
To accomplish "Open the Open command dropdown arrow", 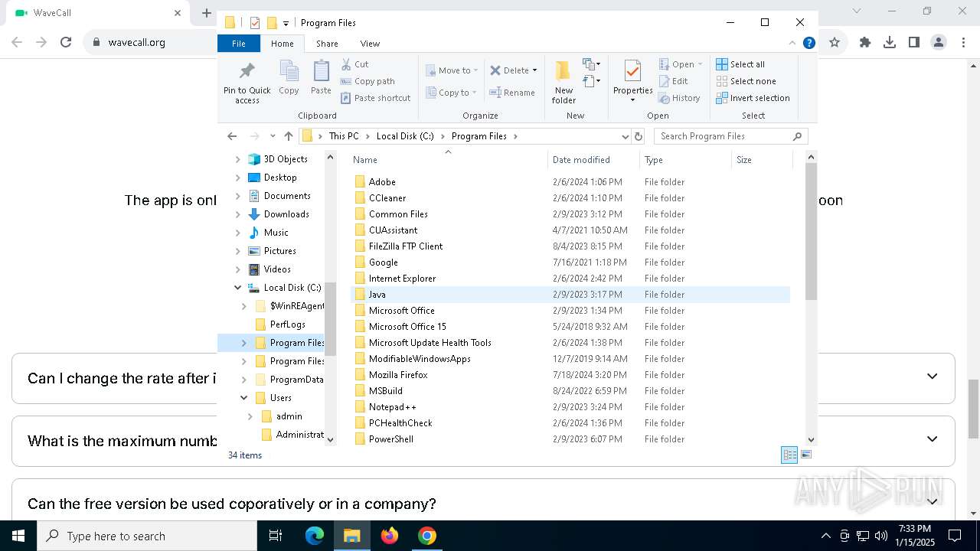I will (x=700, y=64).
